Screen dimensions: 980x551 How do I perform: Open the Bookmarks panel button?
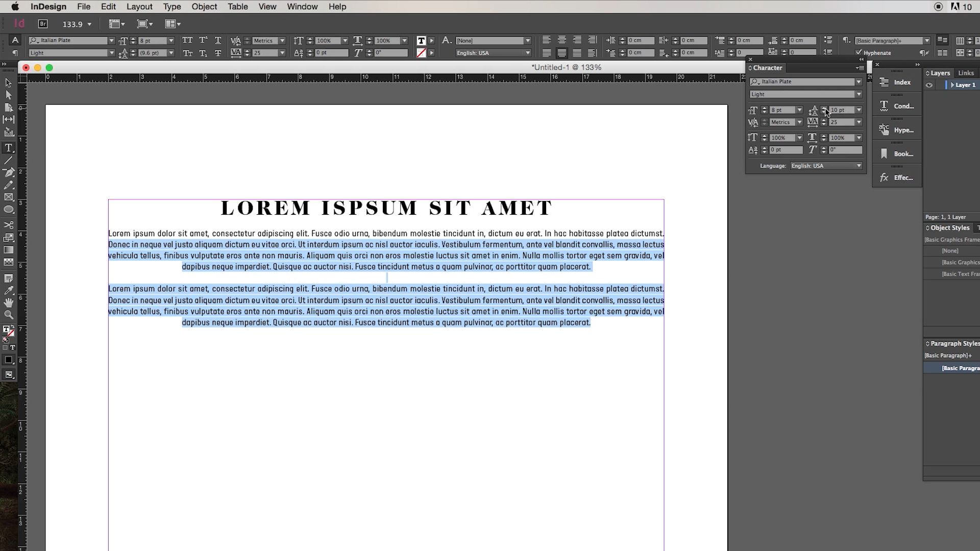coord(897,154)
